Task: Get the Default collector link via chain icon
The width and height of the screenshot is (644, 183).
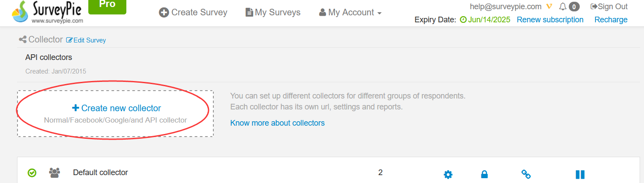Action: [x=526, y=174]
